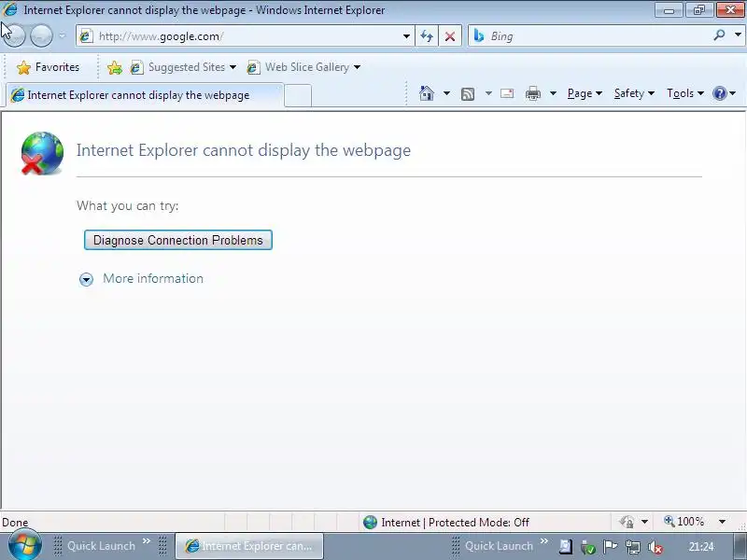
Task: Click the Forward navigation button
Action: coord(41,35)
